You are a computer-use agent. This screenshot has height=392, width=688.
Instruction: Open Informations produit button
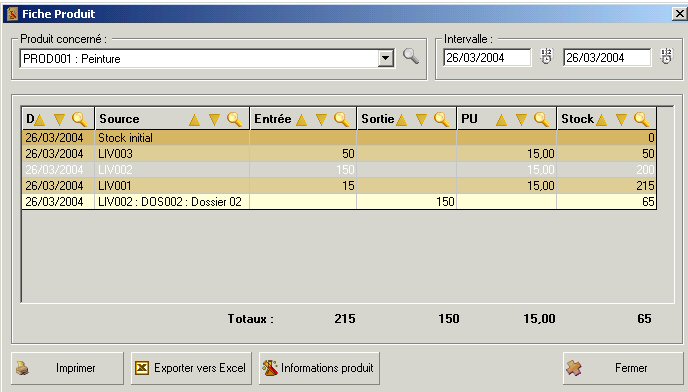tap(319, 368)
